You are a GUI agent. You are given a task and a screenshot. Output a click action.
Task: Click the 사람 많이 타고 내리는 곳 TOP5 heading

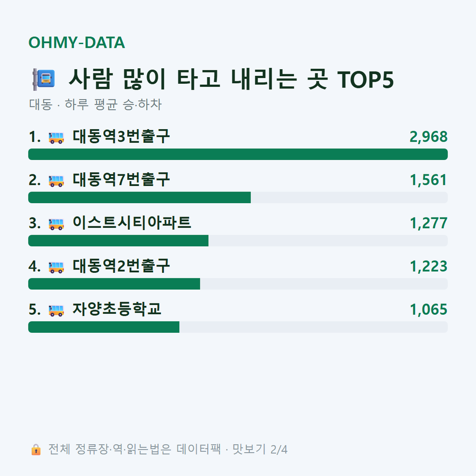(231, 79)
